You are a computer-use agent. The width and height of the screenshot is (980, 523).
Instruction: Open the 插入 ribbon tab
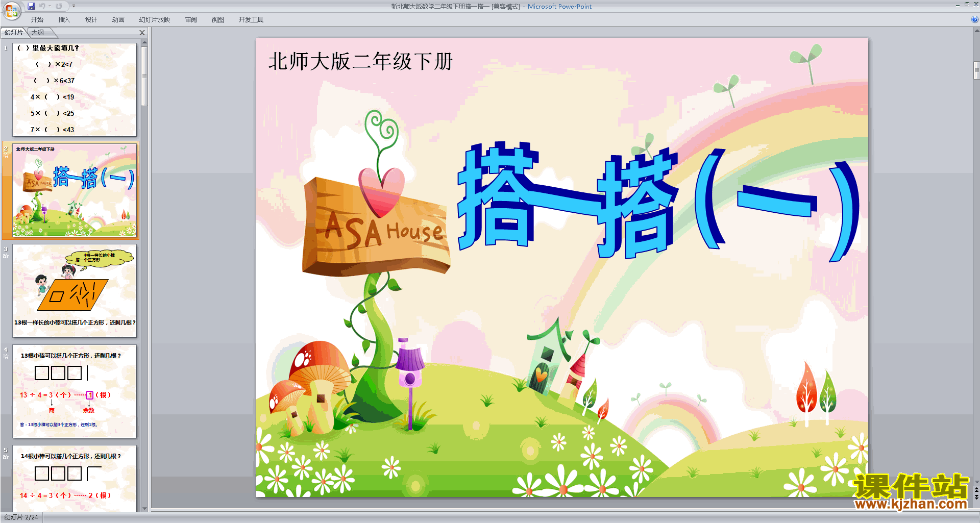[64, 20]
